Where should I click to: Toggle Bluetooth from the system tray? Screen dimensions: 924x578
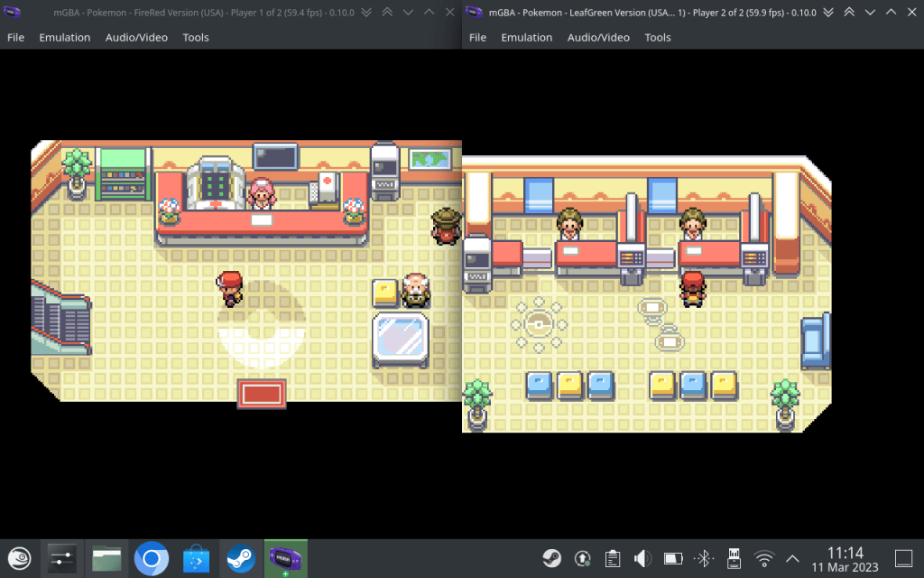[703, 558]
